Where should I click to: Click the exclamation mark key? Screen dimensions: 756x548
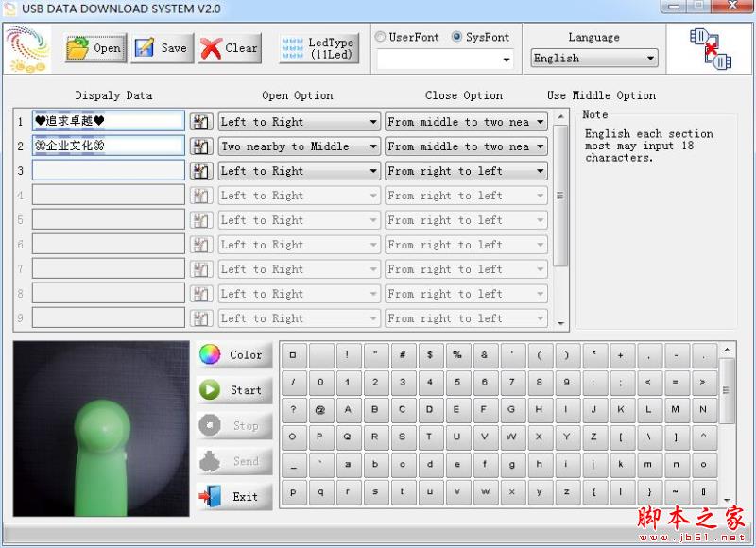click(x=348, y=355)
